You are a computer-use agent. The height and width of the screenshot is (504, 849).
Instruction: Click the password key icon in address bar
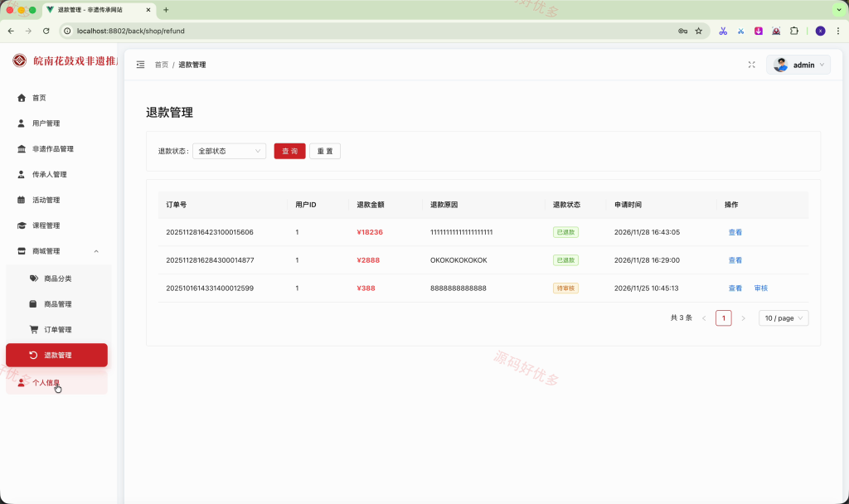click(x=683, y=31)
